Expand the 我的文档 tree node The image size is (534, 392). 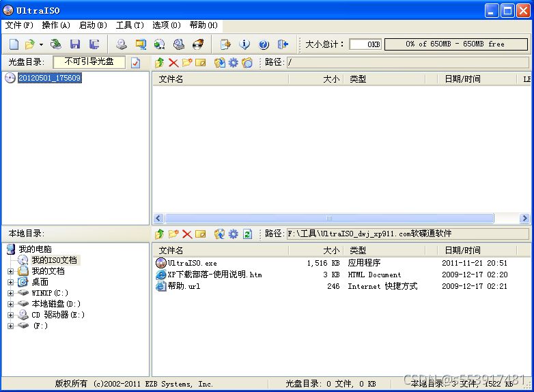(10, 271)
